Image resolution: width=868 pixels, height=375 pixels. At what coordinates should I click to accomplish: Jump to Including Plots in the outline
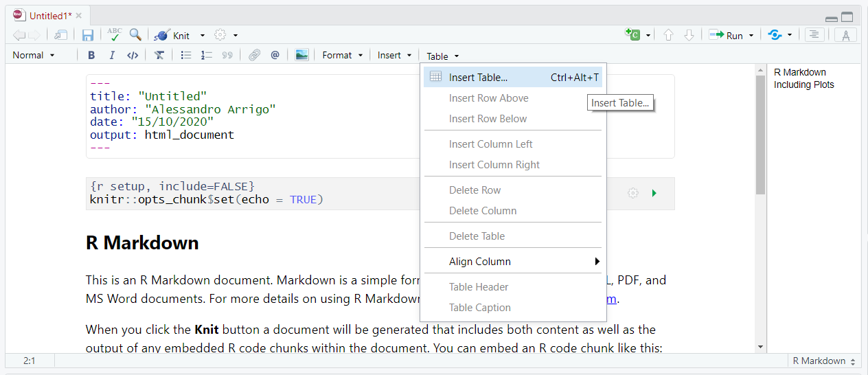[803, 84]
